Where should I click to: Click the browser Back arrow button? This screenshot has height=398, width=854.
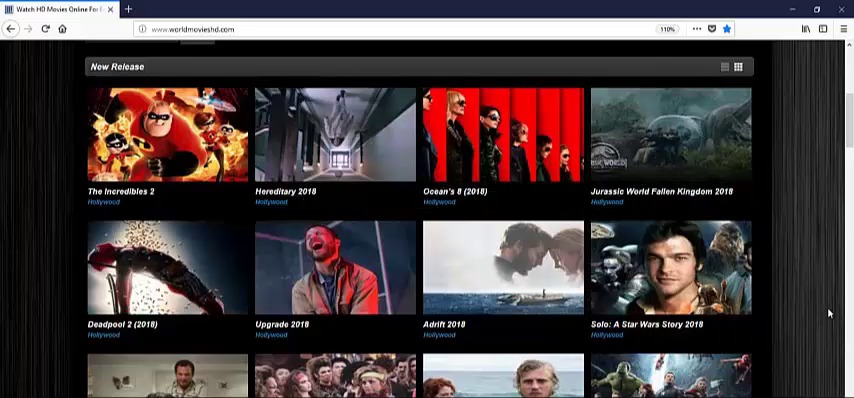[x=10, y=29]
